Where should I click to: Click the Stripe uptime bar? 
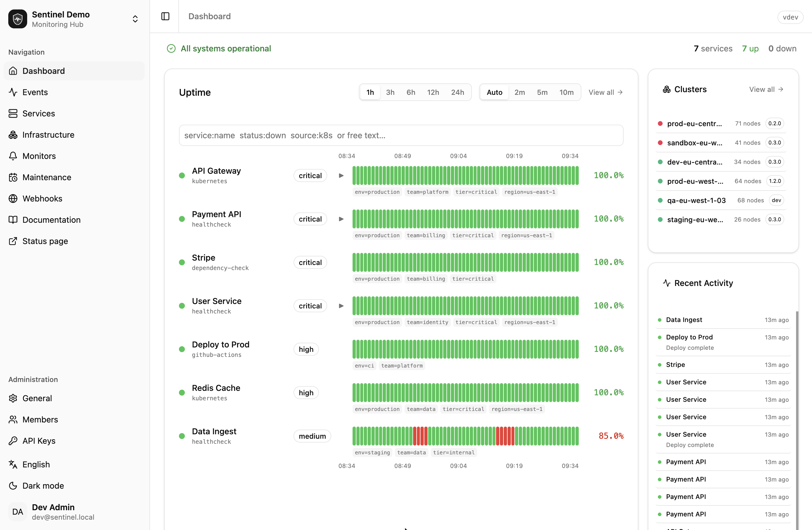click(465, 262)
